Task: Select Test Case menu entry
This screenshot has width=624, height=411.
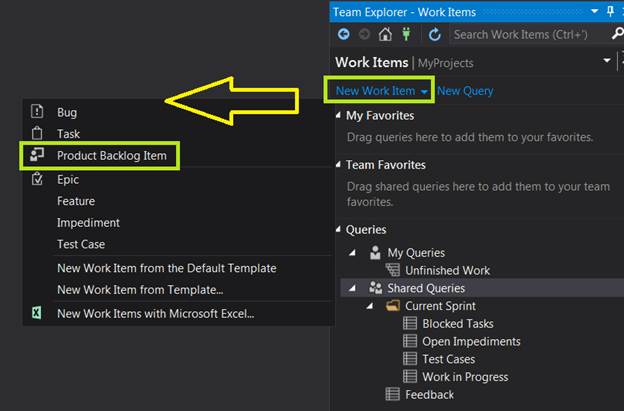Action: tap(81, 244)
